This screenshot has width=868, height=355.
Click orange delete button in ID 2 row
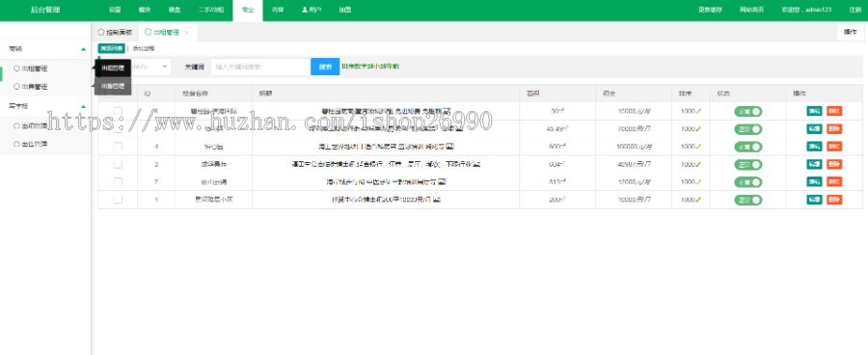tap(834, 182)
